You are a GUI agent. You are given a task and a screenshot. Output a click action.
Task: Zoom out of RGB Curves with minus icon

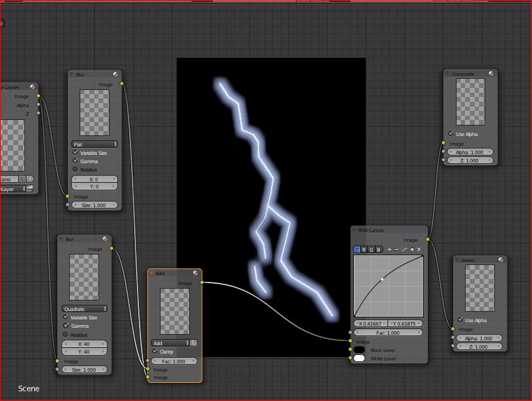pos(397,250)
